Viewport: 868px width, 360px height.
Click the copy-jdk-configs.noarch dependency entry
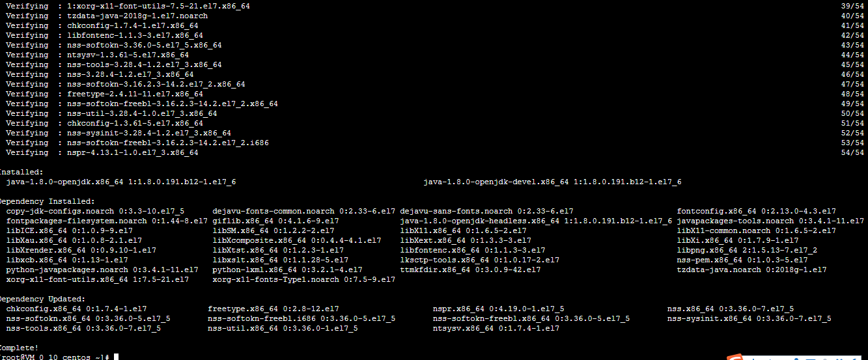[95, 211]
